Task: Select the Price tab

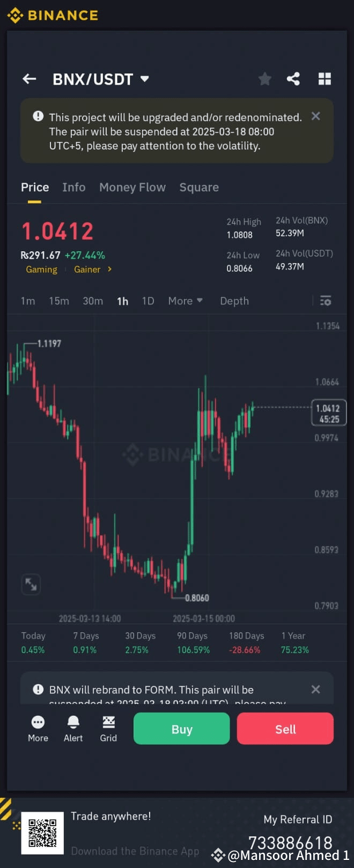Action: tap(35, 187)
